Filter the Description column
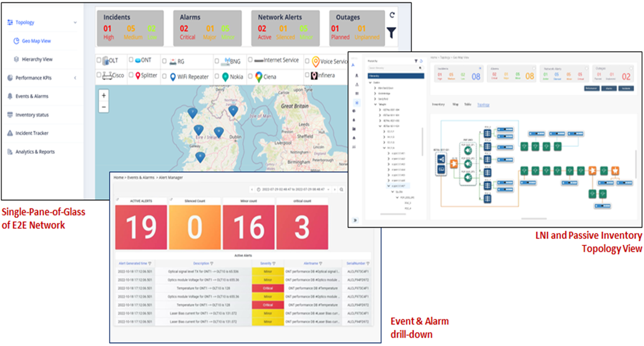Viewport: 644px width, 346px height. [212, 263]
